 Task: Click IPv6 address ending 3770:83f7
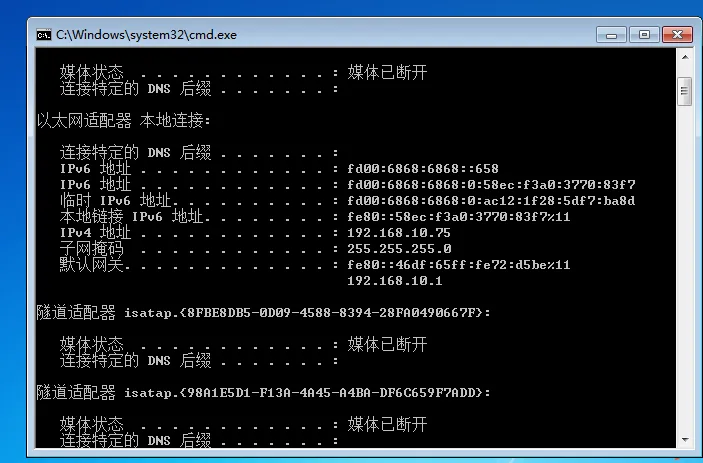491,185
